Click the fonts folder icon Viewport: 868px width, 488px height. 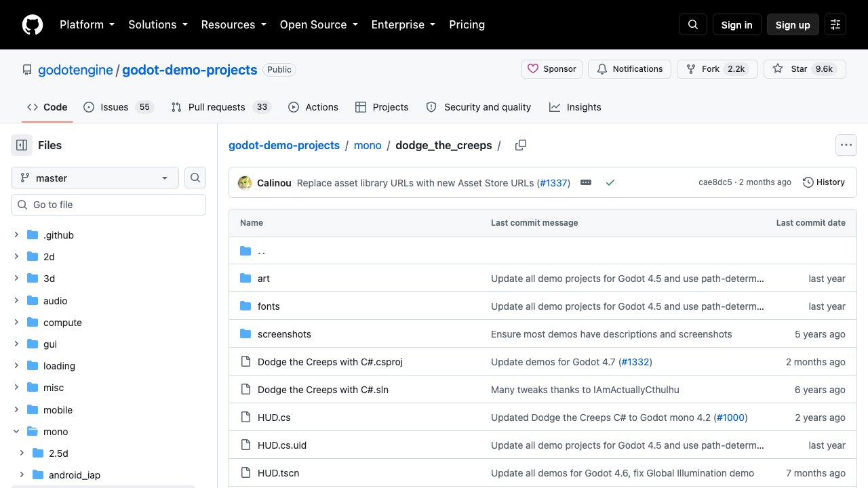[x=245, y=306]
